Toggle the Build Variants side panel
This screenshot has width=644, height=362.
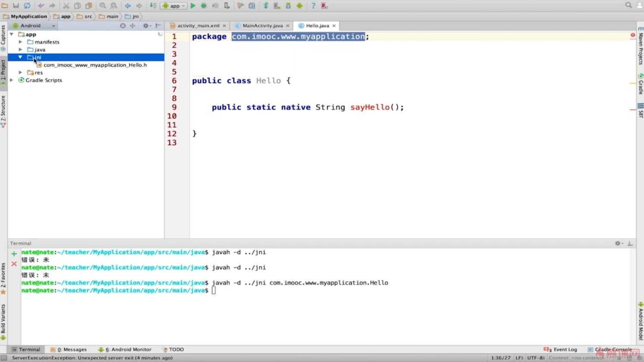(x=3, y=321)
